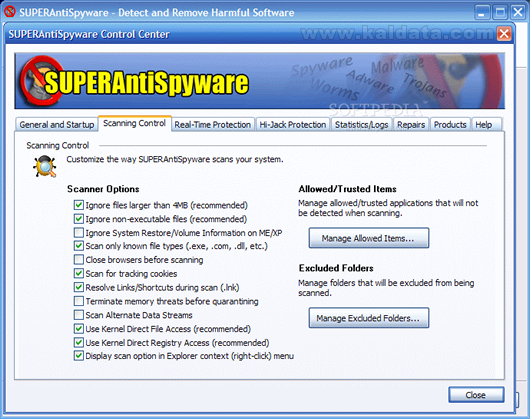Click the scanning bug magnifier icon
Viewport: 530px width, 419px height.
(45, 166)
